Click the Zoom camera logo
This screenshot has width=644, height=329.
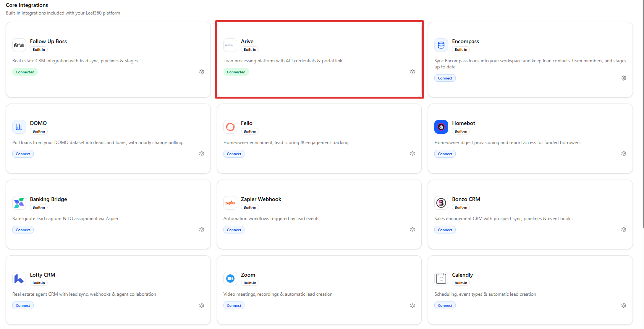(x=230, y=279)
